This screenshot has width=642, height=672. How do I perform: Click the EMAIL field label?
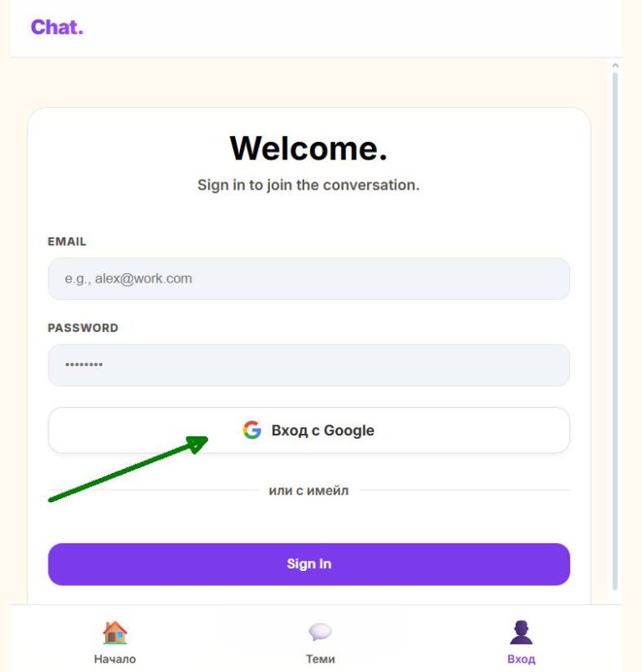[67, 242]
